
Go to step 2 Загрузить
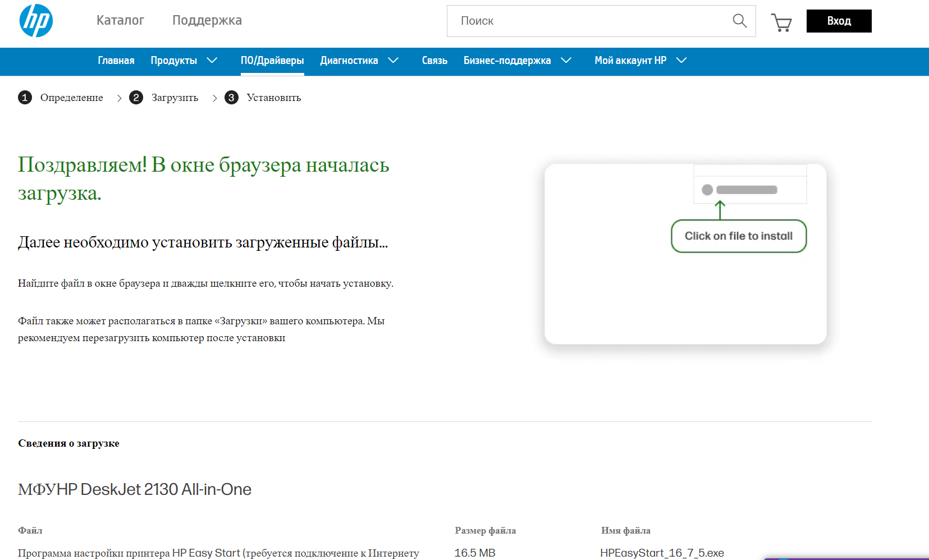tap(164, 98)
